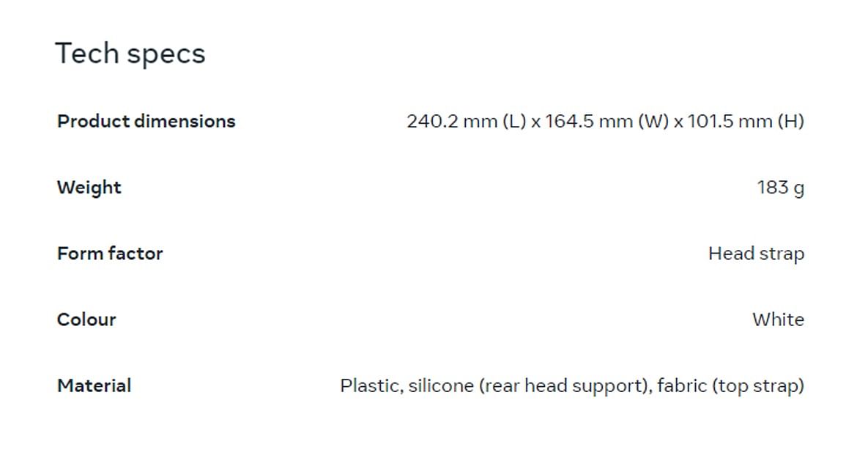Select the Weight label

point(89,188)
